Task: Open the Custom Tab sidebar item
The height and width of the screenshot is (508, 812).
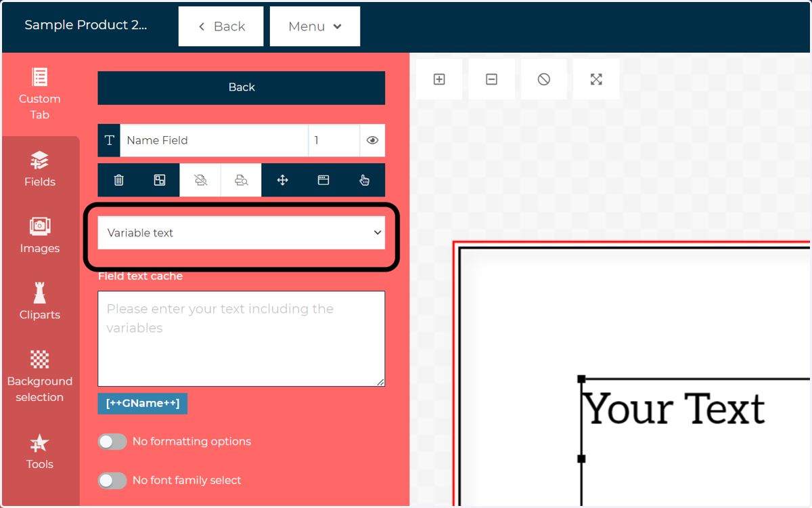Action: click(40, 94)
